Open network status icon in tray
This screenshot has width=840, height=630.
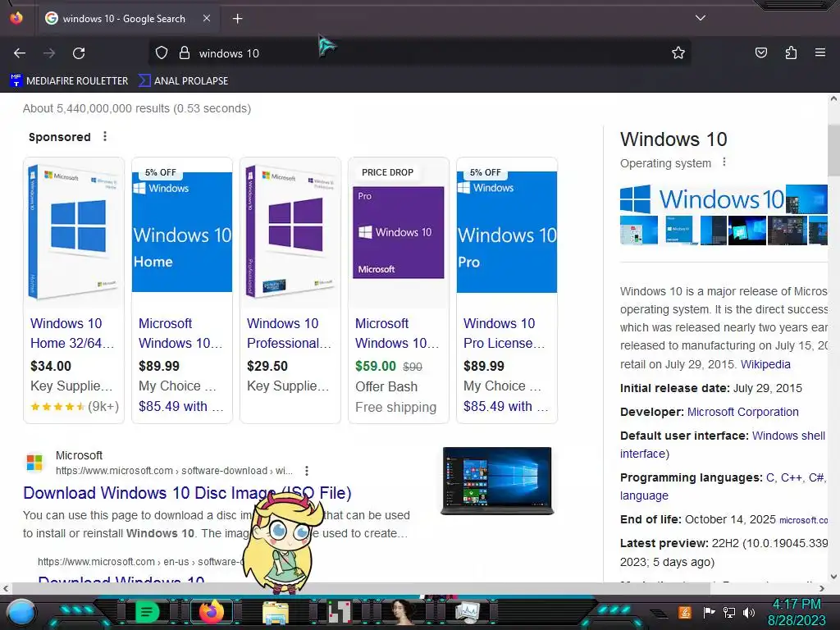pyautogui.click(x=728, y=612)
